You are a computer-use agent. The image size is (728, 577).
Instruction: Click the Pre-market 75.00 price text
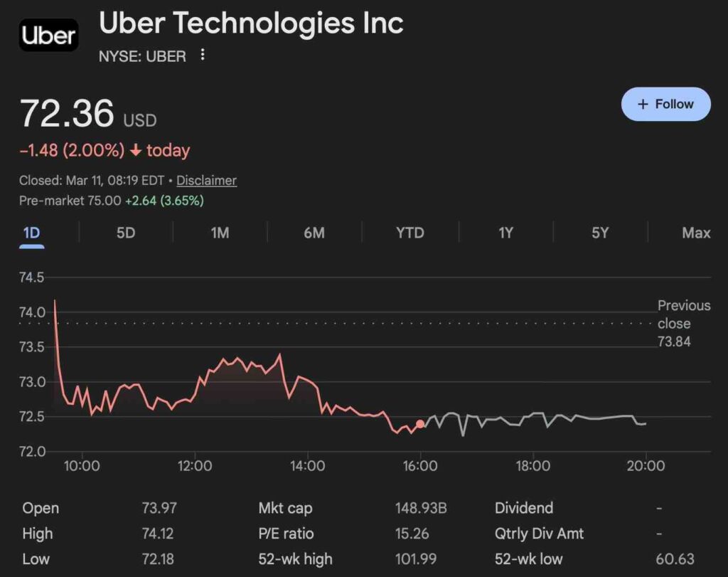pyautogui.click(x=70, y=201)
